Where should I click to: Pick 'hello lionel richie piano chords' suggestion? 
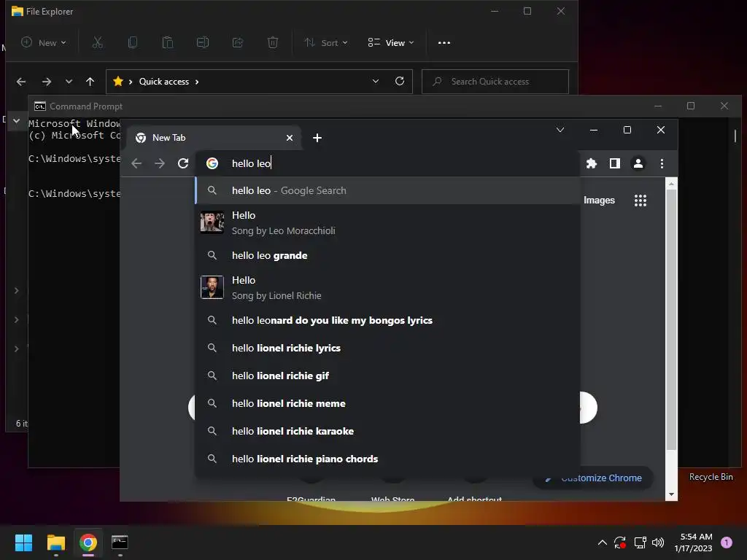(x=388, y=459)
